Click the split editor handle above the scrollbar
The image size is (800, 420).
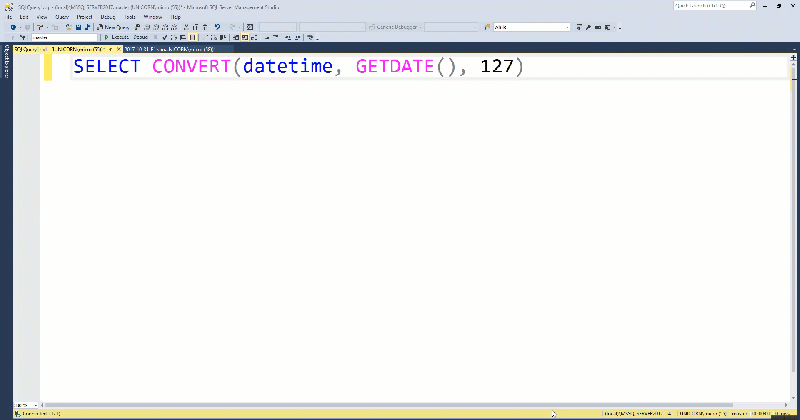coord(793,58)
